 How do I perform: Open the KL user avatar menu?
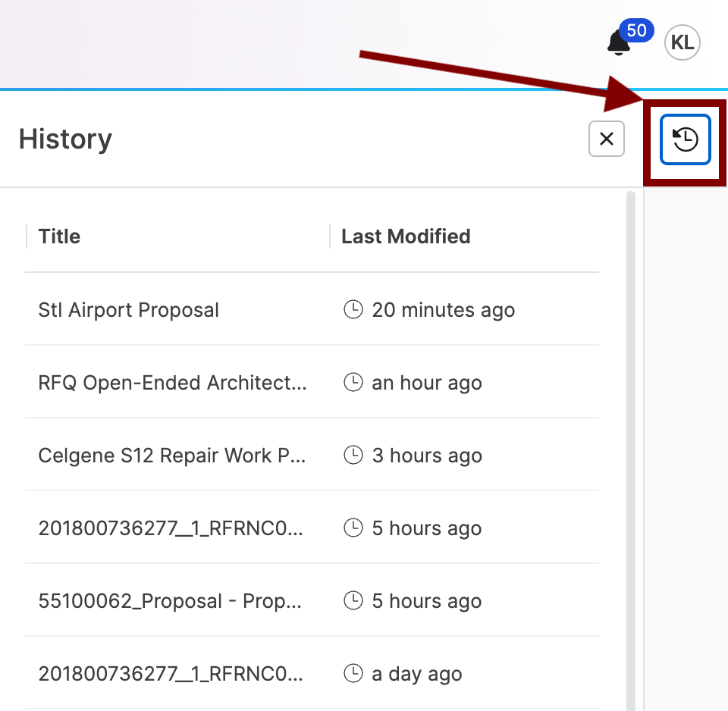pos(682,42)
